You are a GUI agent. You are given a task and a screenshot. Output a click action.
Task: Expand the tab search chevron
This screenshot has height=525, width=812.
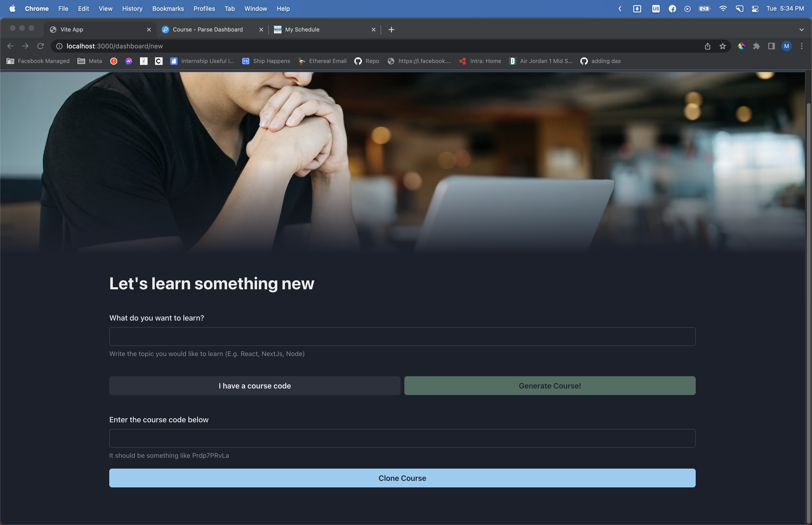(801, 30)
